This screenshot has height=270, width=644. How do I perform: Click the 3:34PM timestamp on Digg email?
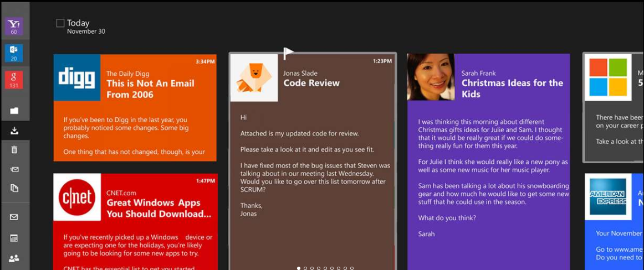point(205,61)
